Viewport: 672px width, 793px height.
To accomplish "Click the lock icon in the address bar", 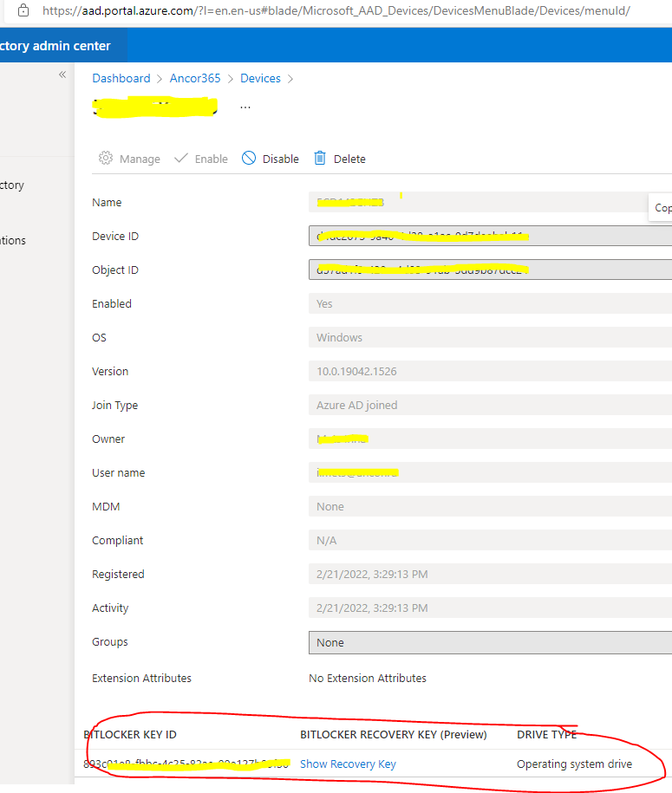I will tap(23, 10).
